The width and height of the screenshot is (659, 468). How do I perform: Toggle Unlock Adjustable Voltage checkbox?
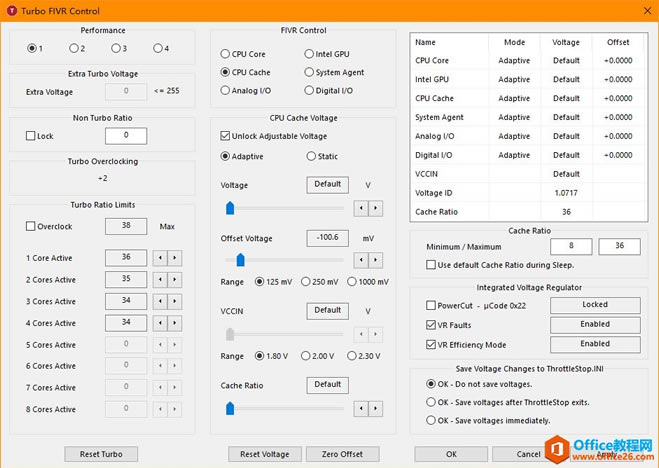tap(225, 136)
